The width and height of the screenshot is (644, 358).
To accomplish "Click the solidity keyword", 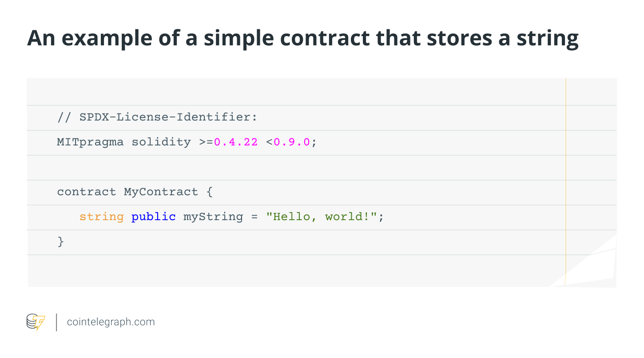I will coord(161,142).
